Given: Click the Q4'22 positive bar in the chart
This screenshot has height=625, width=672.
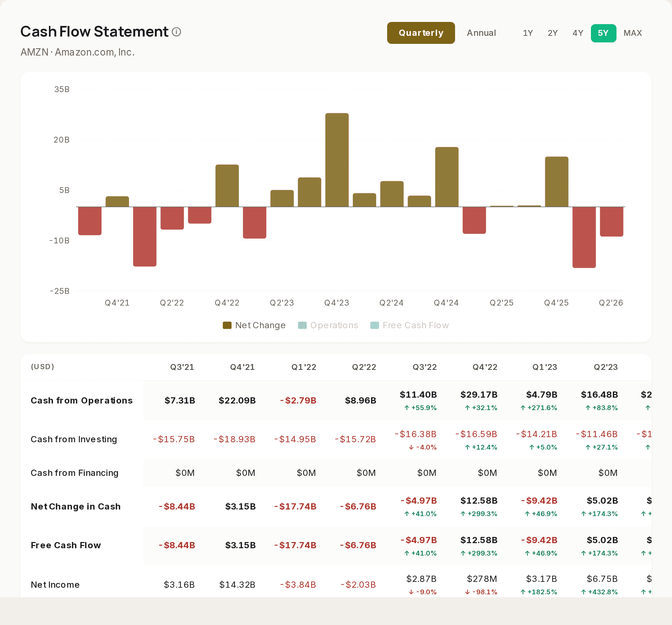Looking at the screenshot, I should (x=227, y=186).
